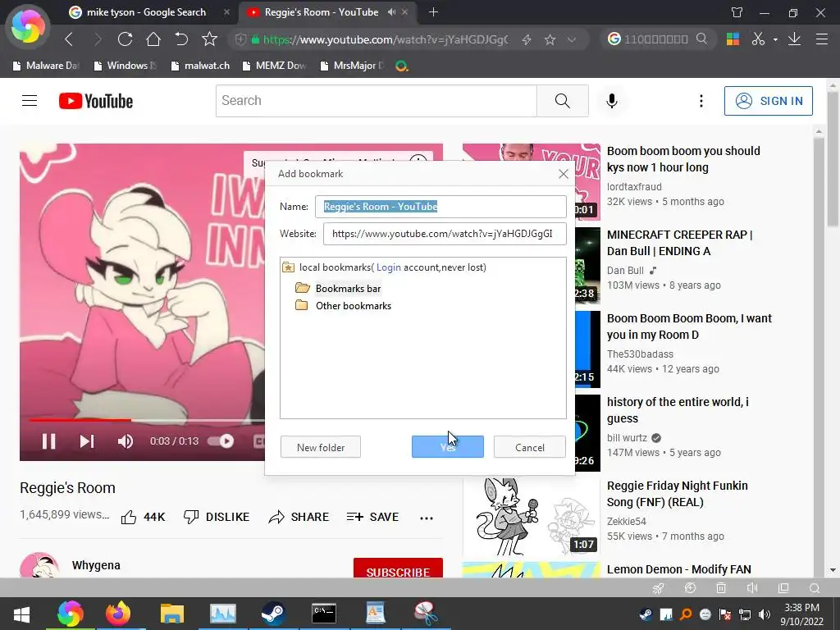
Task: Like the video with thumbs up
Action: [143, 517]
